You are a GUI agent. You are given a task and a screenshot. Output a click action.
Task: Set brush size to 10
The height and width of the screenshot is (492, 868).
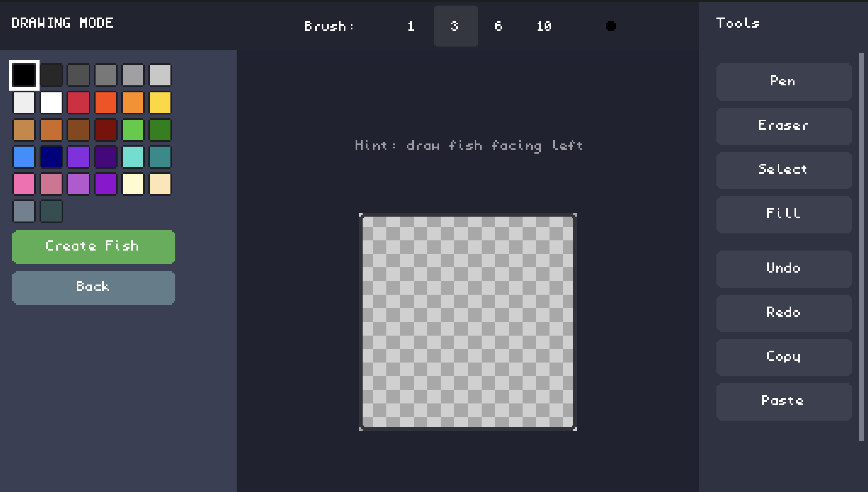[x=544, y=26]
